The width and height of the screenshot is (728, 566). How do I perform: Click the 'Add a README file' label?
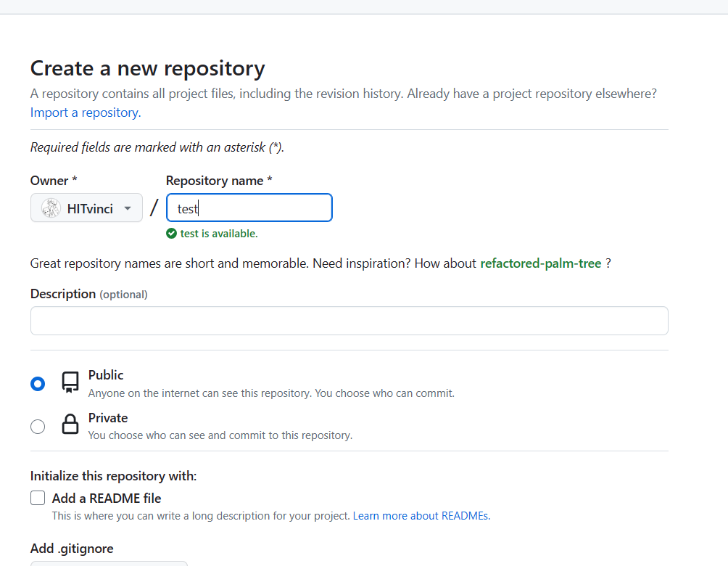pyautogui.click(x=107, y=499)
